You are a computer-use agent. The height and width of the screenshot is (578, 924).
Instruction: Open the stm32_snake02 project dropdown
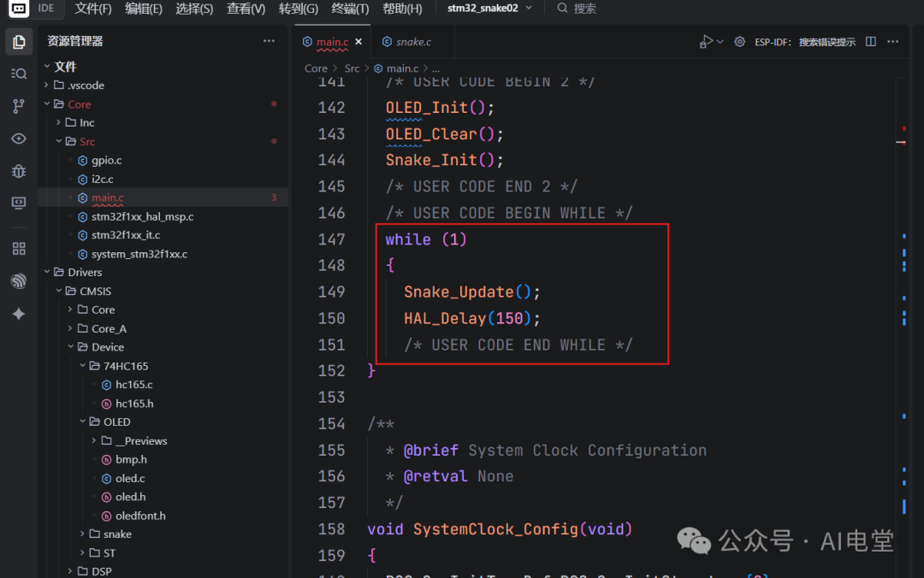pyautogui.click(x=489, y=9)
